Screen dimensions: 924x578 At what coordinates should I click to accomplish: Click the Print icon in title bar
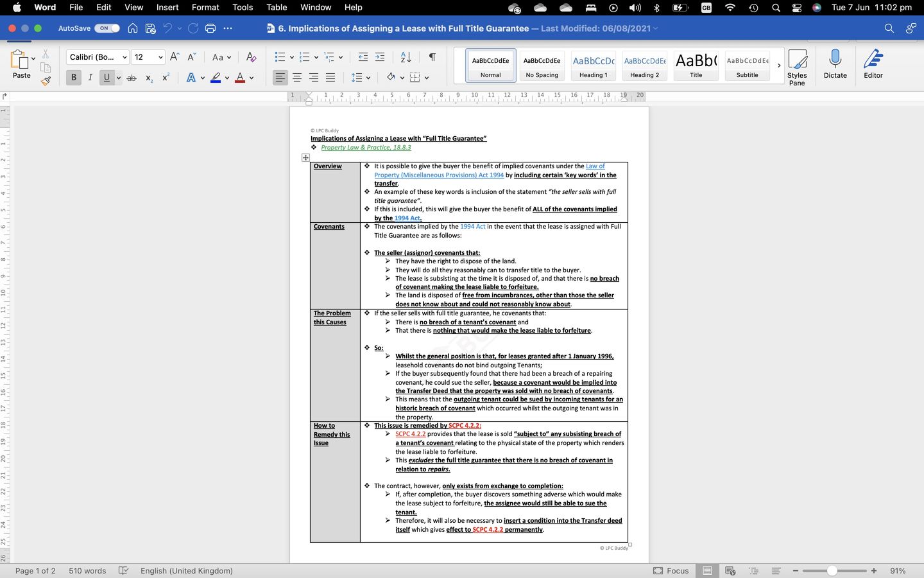[210, 28]
